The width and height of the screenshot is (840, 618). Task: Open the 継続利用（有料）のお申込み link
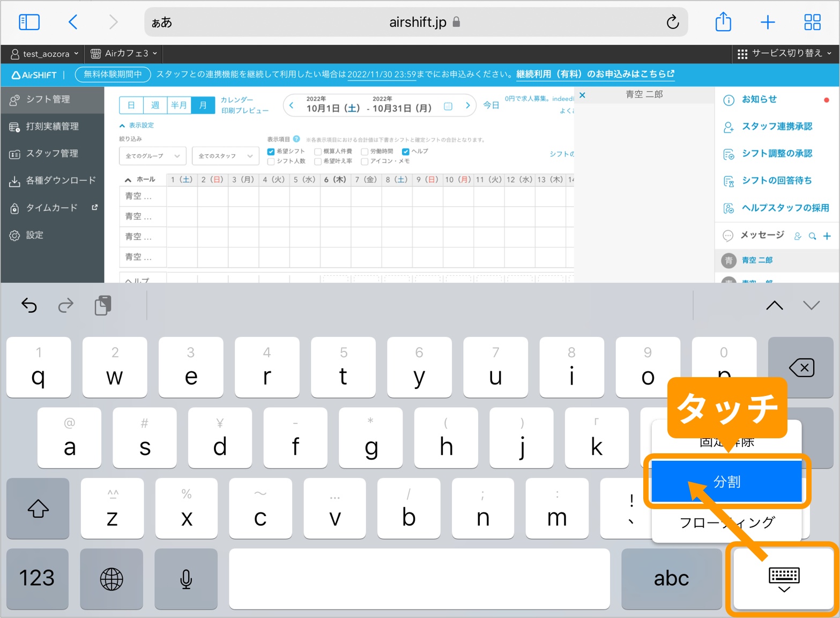pyautogui.click(x=594, y=74)
